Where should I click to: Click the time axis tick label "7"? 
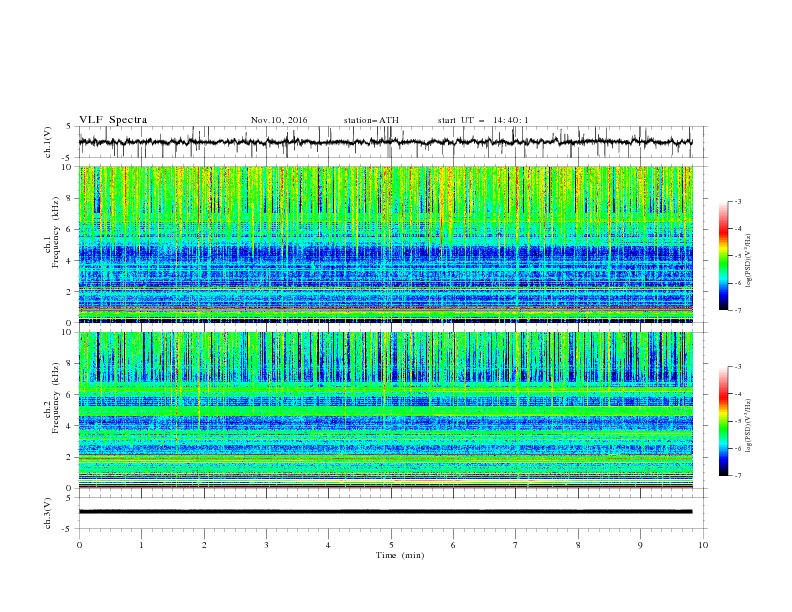(516, 545)
